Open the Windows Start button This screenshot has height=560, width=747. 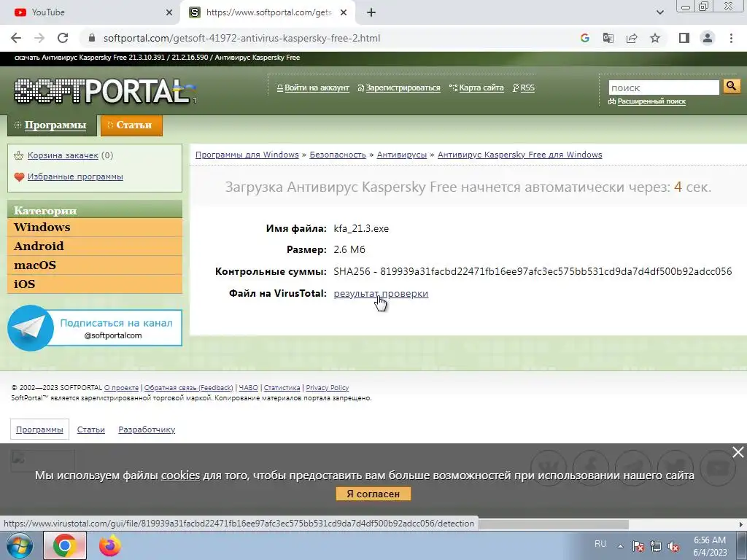click(x=20, y=545)
